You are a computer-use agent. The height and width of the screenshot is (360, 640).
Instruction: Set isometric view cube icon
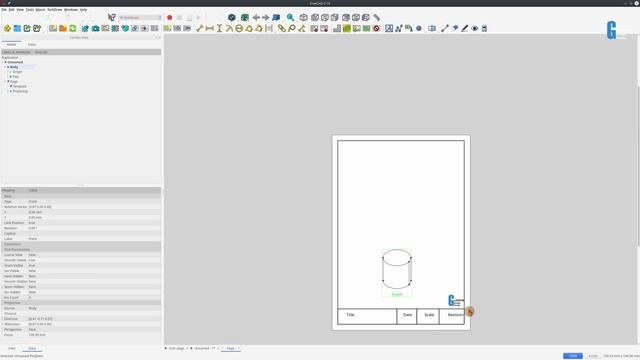point(304,17)
